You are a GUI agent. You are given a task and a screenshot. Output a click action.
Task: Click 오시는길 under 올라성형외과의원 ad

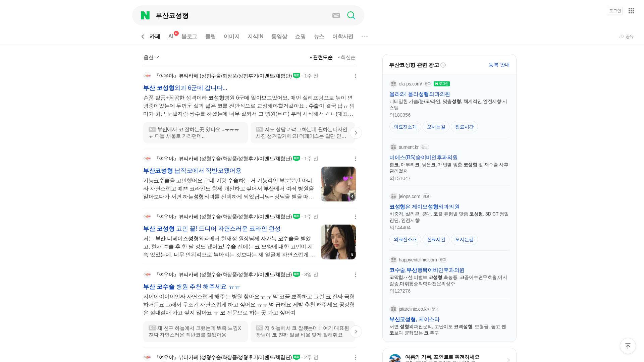436,127
